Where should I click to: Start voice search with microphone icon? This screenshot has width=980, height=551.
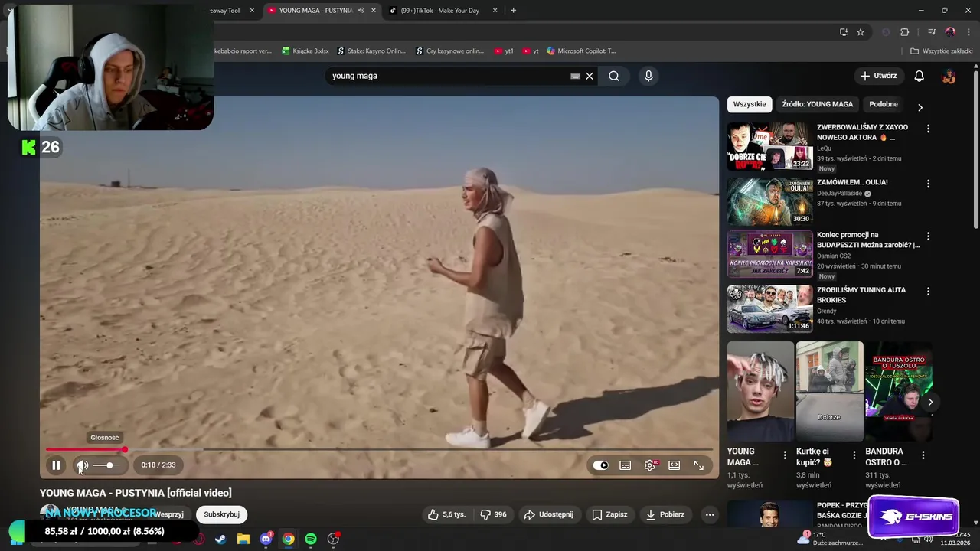click(648, 76)
